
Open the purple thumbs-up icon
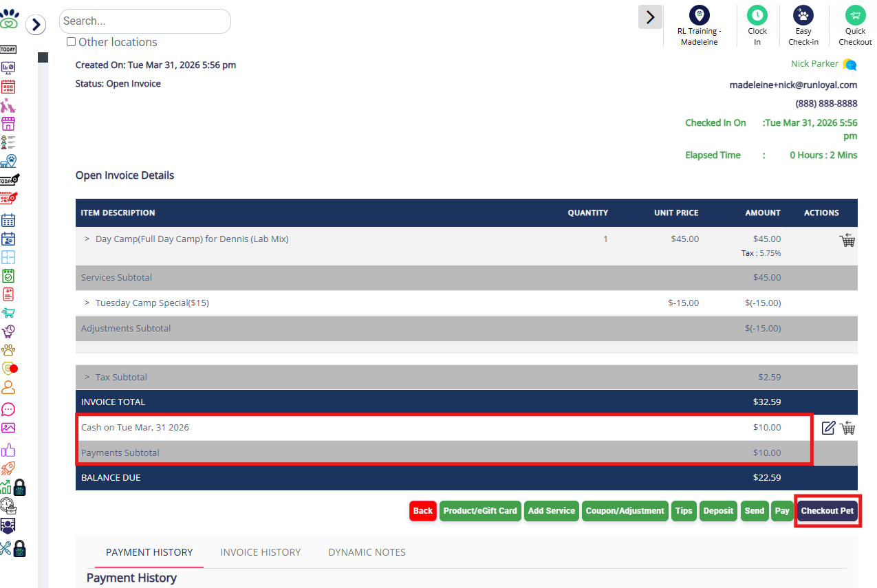8,450
